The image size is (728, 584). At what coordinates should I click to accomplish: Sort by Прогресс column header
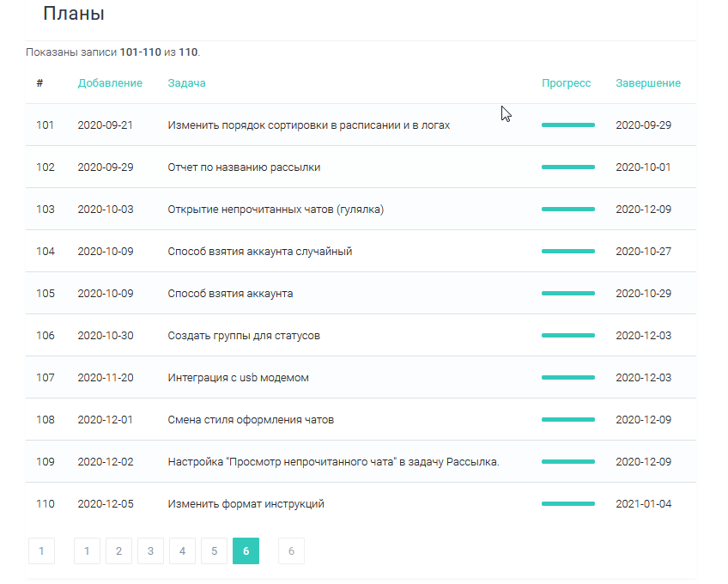click(566, 83)
